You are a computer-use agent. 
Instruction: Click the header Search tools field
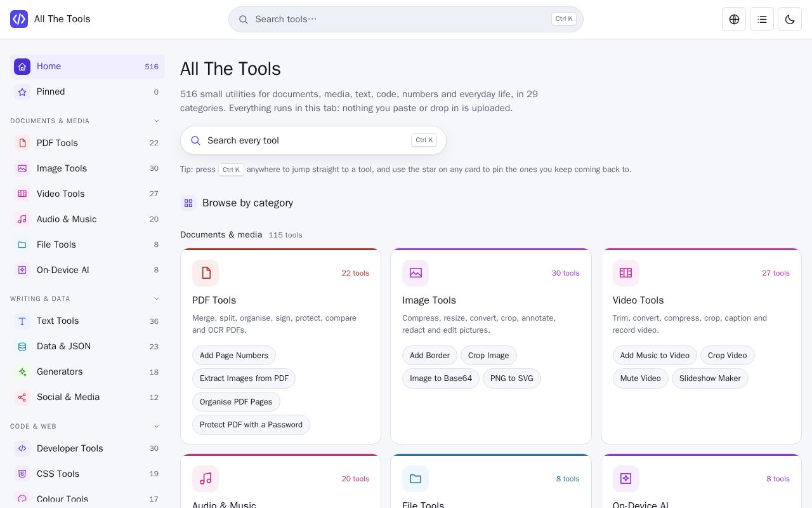[406, 19]
